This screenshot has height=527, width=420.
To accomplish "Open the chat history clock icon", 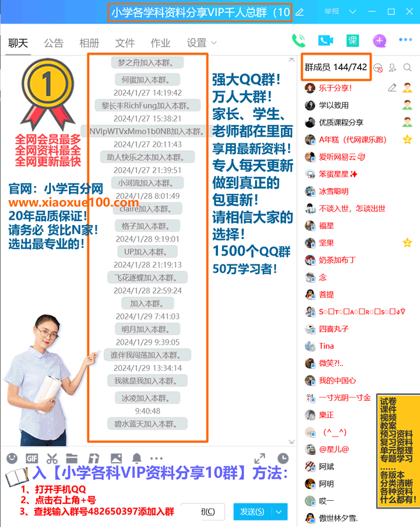I will (x=282, y=458).
